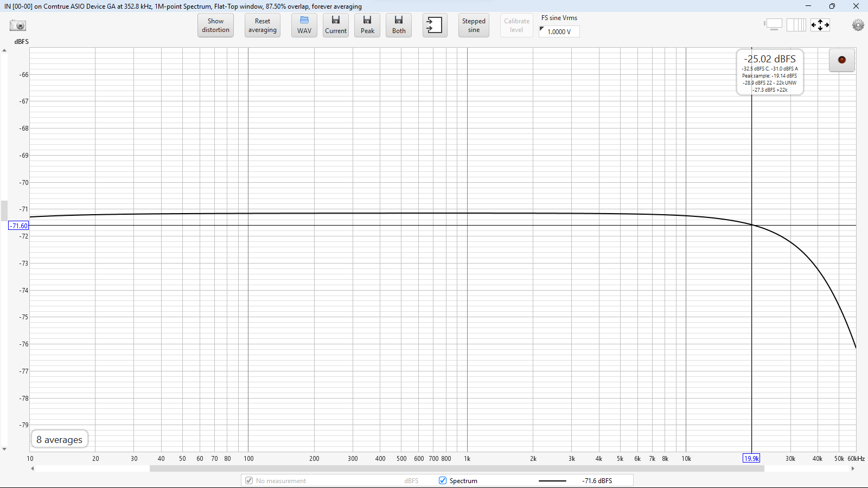The image size is (868, 488).
Task: Save Both traces
Action: click(399, 25)
